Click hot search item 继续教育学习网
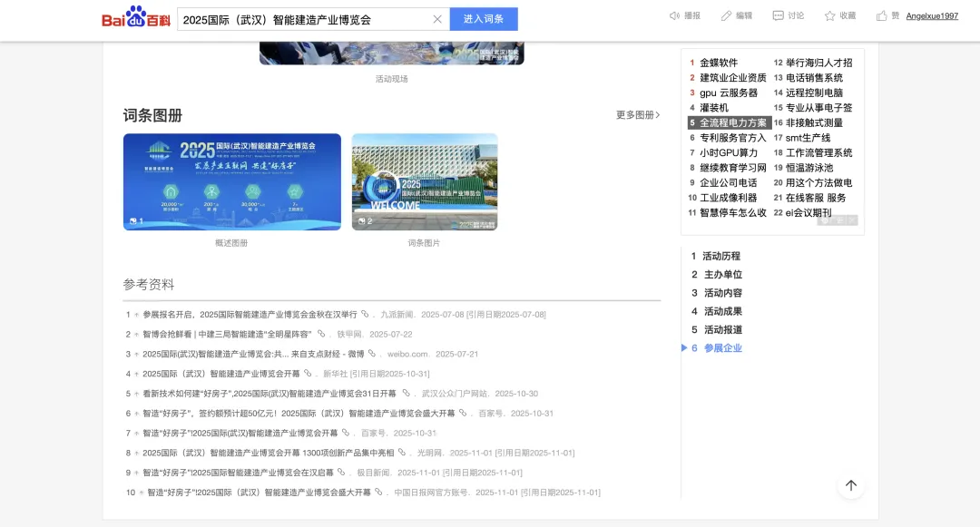The width and height of the screenshot is (980, 527). [733, 167]
